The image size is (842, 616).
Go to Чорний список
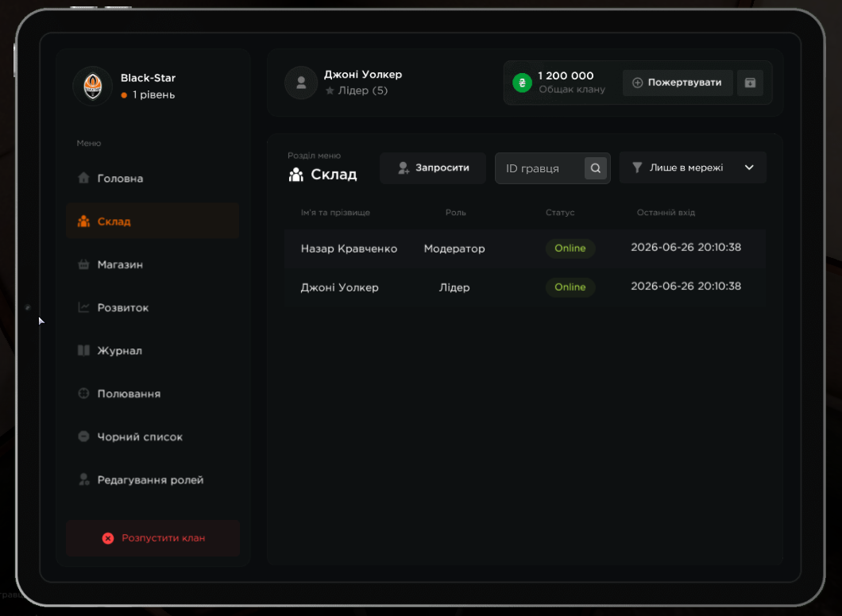point(153,437)
